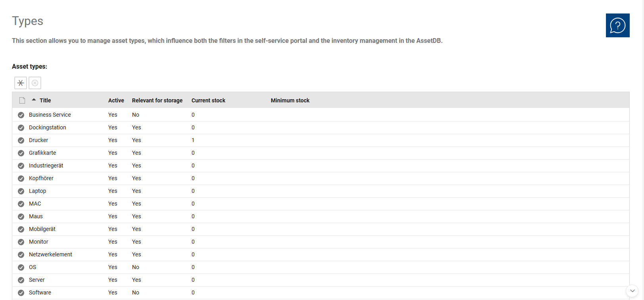Select checkmark icon for Laptop row
This screenshot has width=644, height=300.
[x=21, y=191]
